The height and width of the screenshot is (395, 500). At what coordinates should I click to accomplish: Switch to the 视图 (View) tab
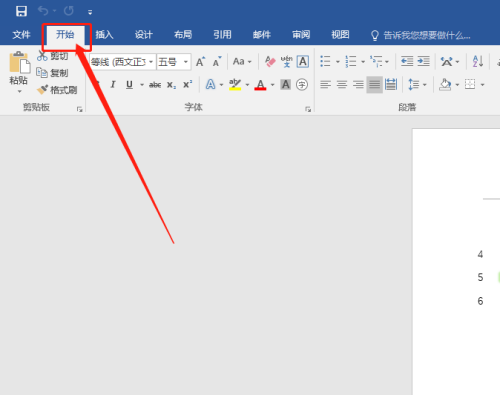pyautogui.click(x=340, y=34)
